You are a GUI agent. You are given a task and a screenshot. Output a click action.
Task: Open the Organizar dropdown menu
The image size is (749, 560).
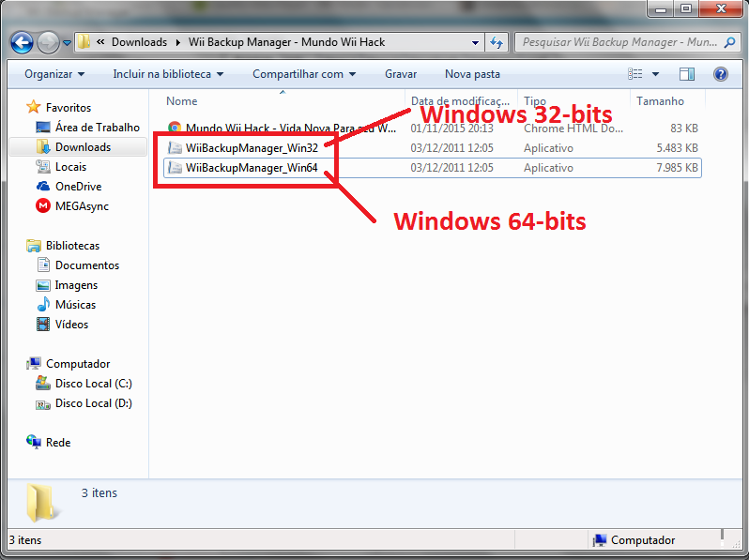tap(54, 74)
